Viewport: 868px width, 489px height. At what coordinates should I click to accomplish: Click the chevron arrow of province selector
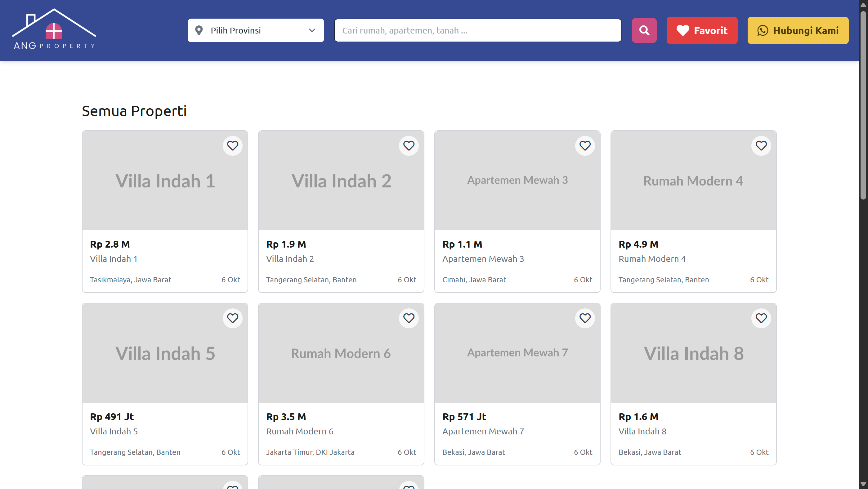pos(312,30)
